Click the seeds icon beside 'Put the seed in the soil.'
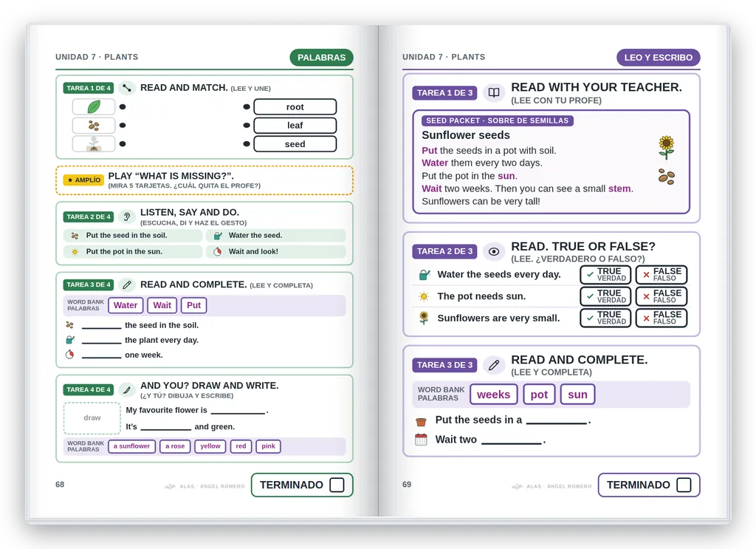This screenshot has width=756, height=549. 75,236
